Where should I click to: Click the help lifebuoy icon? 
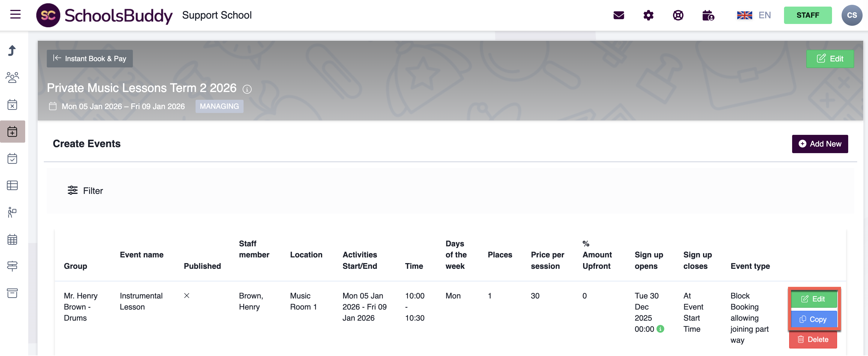coord(678,15)
